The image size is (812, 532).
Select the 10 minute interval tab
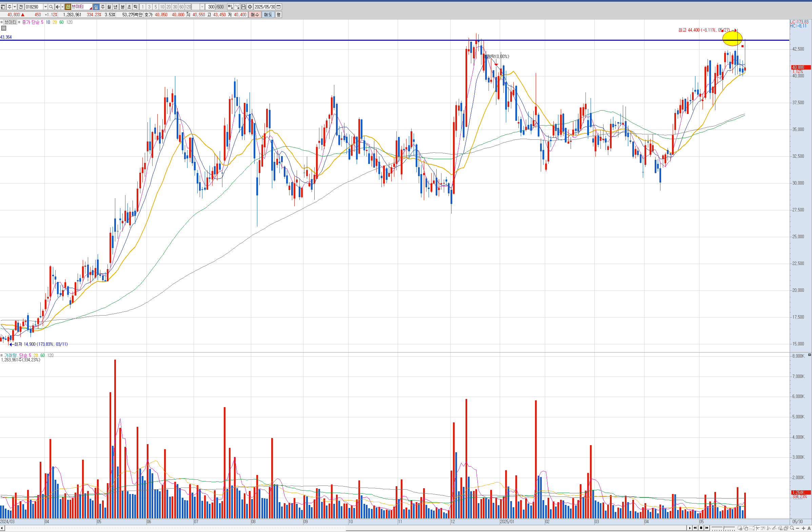162,7
